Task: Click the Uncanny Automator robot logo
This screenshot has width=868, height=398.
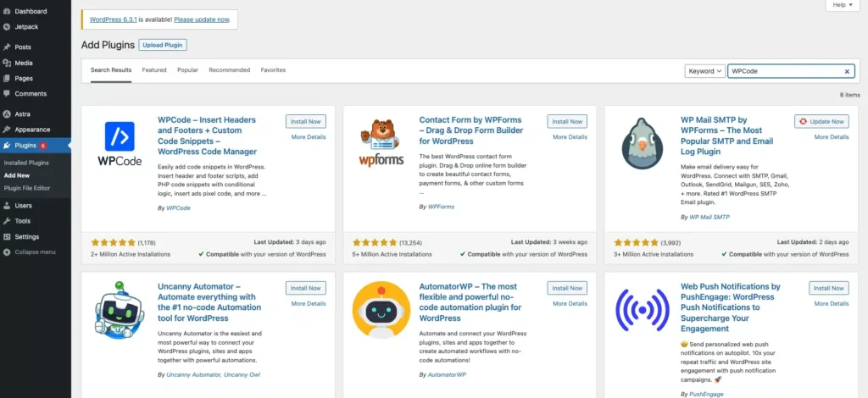Action: (120, 310)
